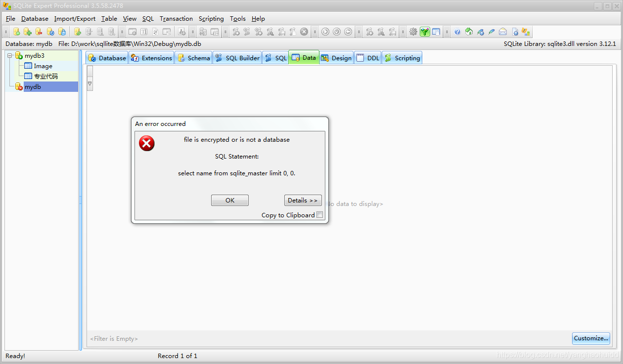Click the blue feather icon
The height and width of the screenshot is (364, 623).
click(x=491, y=32)
